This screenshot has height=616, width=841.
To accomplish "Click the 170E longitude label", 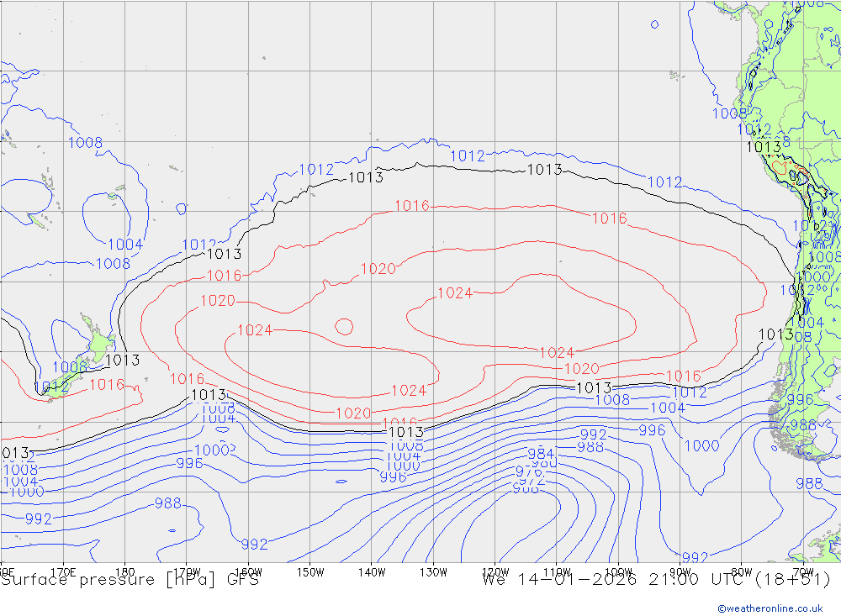I will [63, 572].
